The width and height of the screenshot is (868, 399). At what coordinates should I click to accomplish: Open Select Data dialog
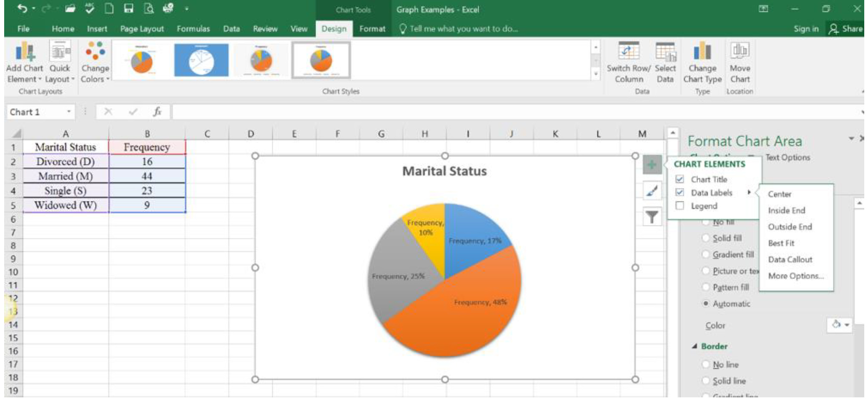665,63
